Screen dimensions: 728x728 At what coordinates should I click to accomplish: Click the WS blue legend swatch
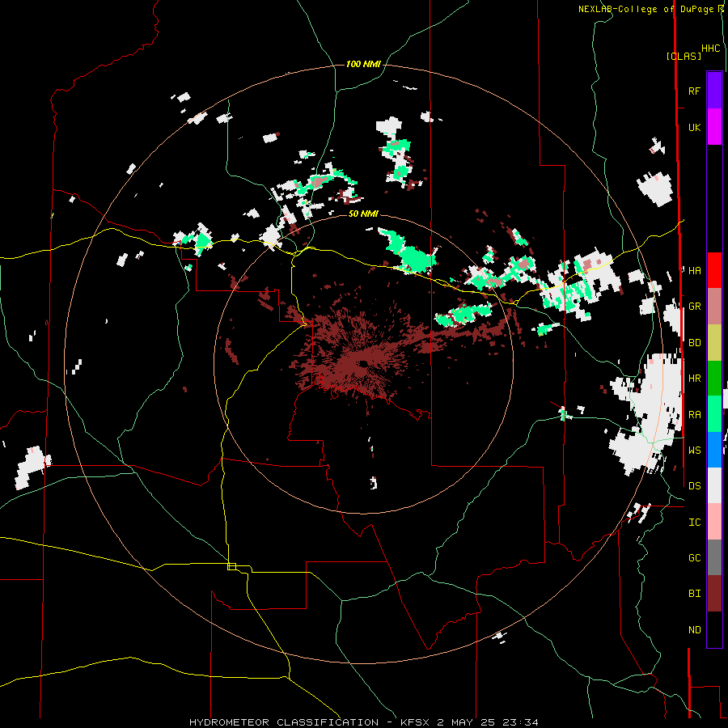(714, 450)
